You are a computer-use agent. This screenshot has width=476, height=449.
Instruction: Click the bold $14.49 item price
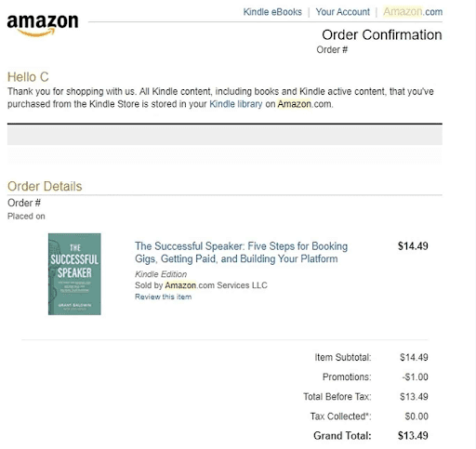[x=413, y=246]
